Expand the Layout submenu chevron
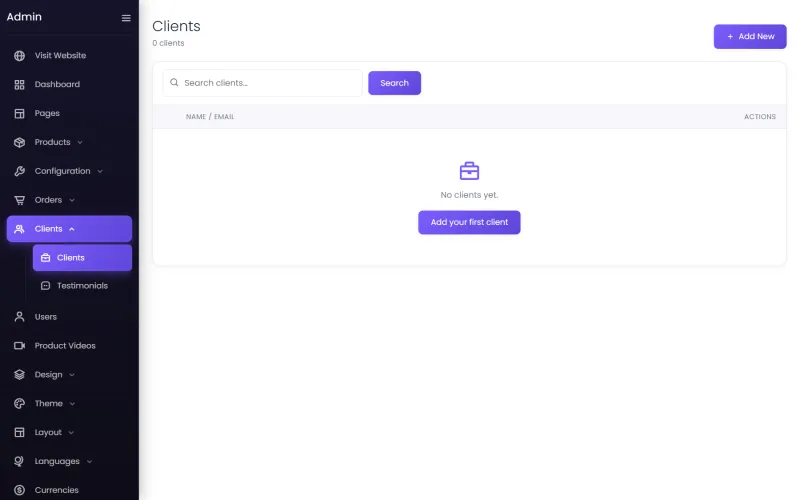 [71, 433]
